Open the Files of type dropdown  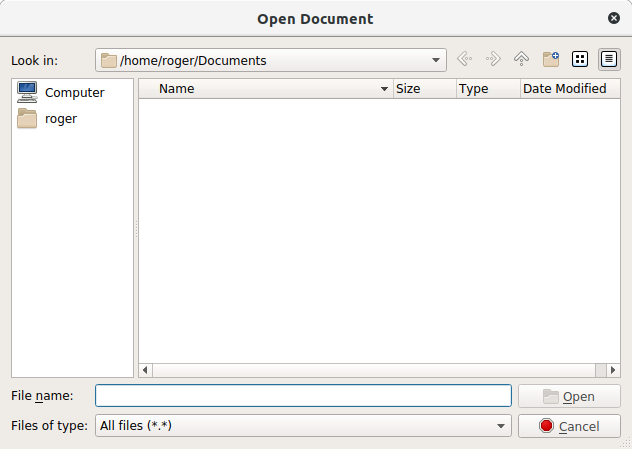501,426
